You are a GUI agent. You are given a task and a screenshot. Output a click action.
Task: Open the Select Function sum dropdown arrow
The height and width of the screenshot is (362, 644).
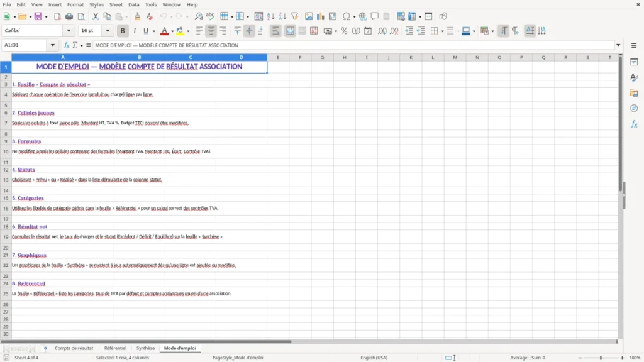[x=81, y=45]
